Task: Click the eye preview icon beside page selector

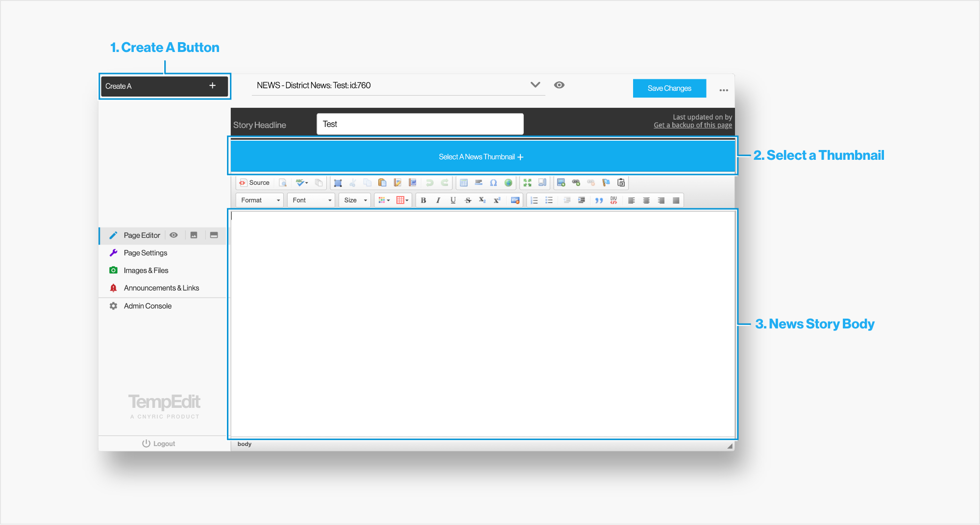Action: 559,85
